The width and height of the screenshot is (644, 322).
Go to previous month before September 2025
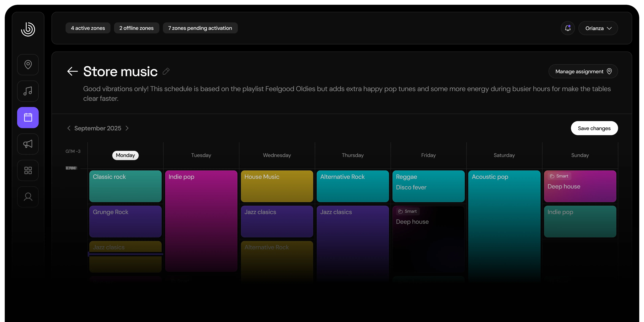69,128
